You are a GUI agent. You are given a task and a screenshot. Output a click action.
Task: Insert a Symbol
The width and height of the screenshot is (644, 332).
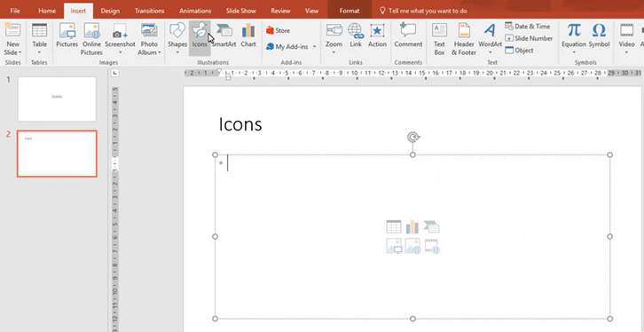[600, 36]
